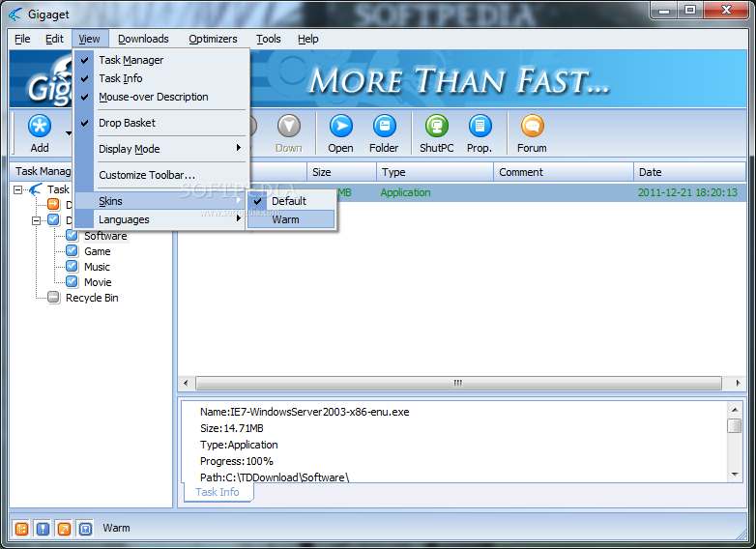The width and height of the screenshot is (756, 549).
Task: Open the Add button dropdown arrow
Action: point(68,133)
